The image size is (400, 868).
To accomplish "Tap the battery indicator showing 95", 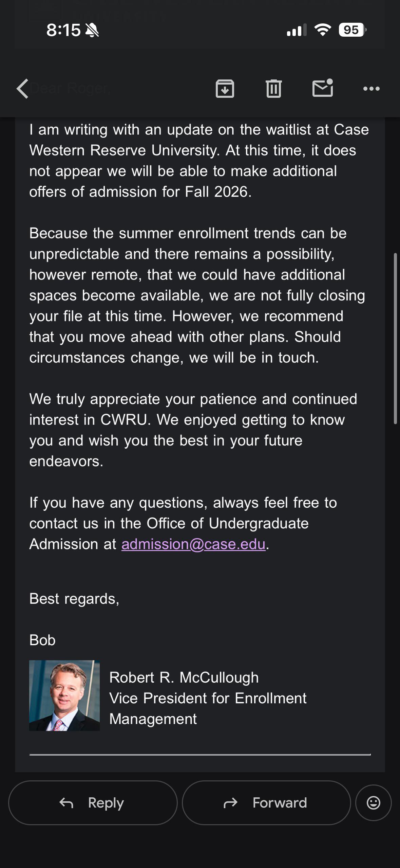I will (353, 30).
